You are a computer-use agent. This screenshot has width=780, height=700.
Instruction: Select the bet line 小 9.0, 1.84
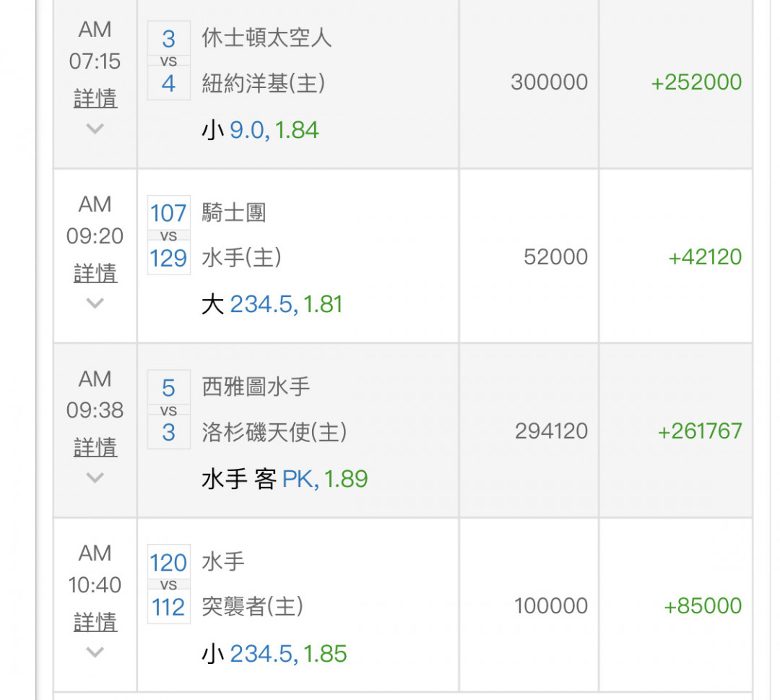click(x=260, y=130)
